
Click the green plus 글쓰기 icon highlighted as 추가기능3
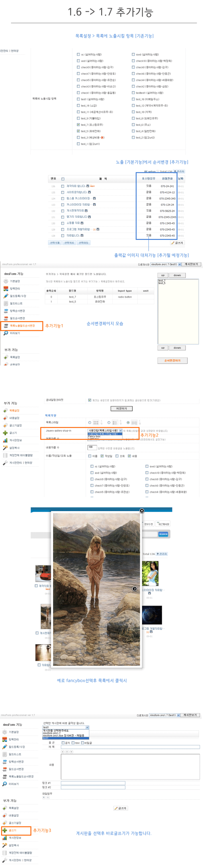[5, 830]
